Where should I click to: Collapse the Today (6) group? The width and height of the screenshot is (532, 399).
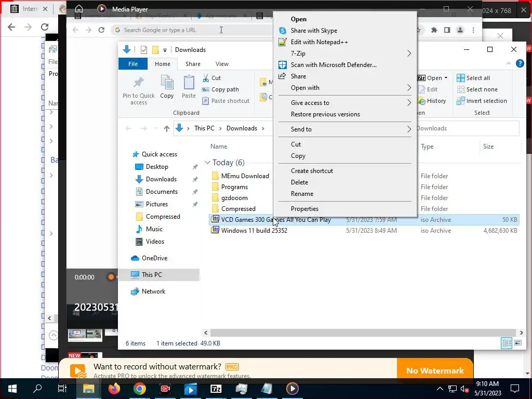coord(207,163)
